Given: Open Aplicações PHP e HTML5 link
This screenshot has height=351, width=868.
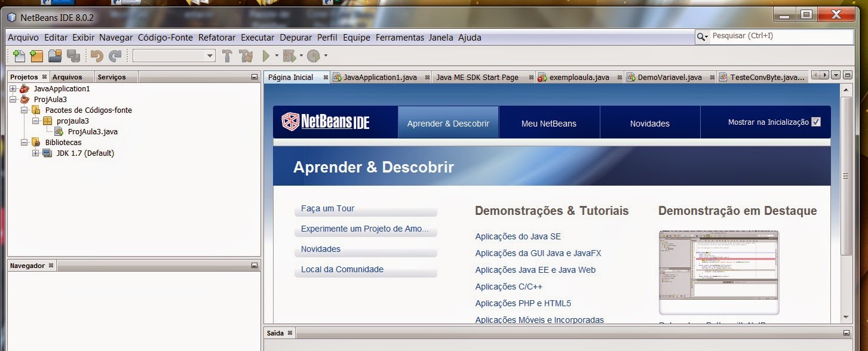Looking at the screenshot, I should tap(523, 303).
